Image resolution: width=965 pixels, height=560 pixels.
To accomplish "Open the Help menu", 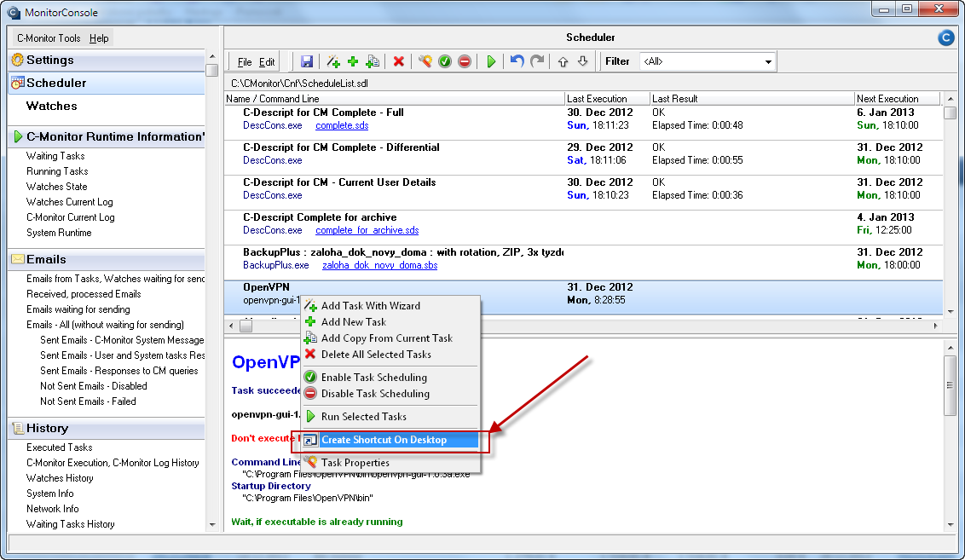I will coord(99,38).
